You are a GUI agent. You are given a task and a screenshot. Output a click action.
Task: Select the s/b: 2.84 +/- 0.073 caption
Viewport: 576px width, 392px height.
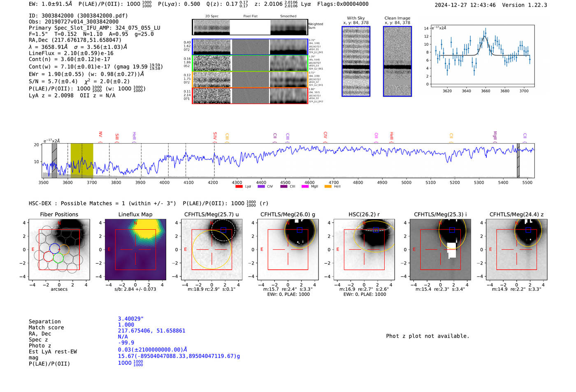click(x=135, y=289)
